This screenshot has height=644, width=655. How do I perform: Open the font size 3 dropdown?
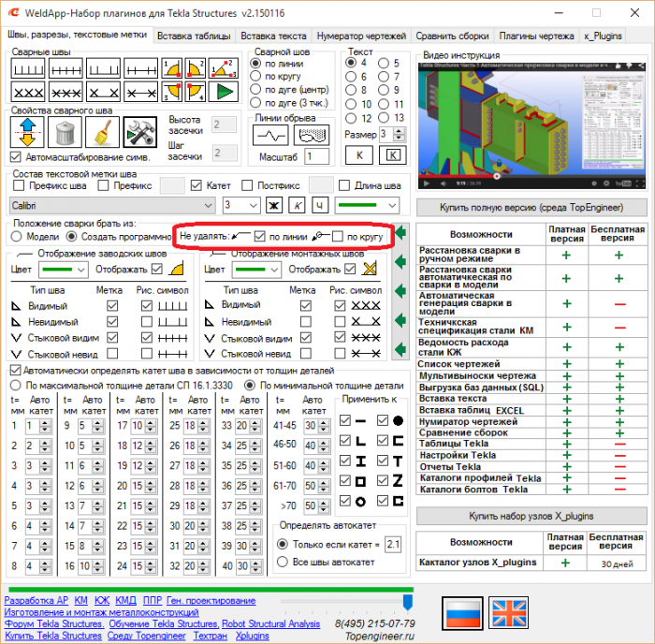241,205
